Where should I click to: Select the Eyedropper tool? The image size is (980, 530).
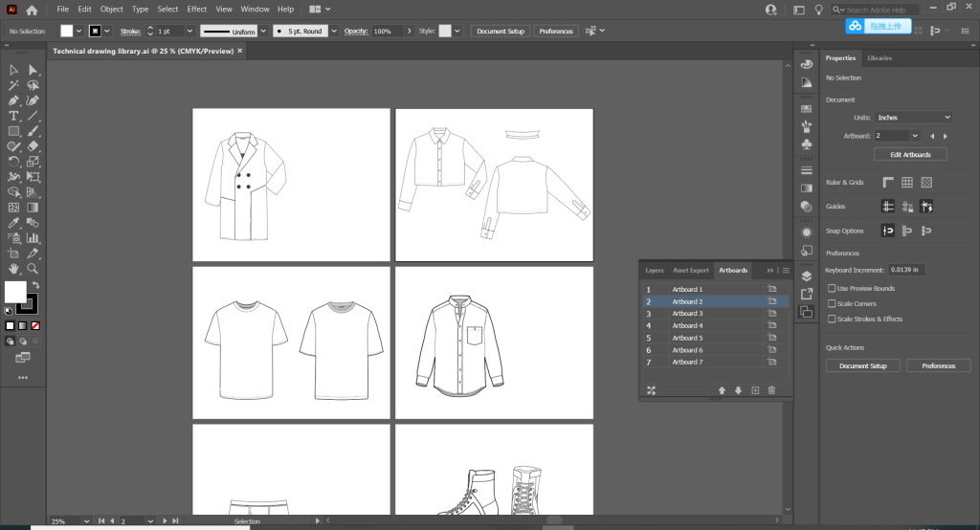point(13,222)
